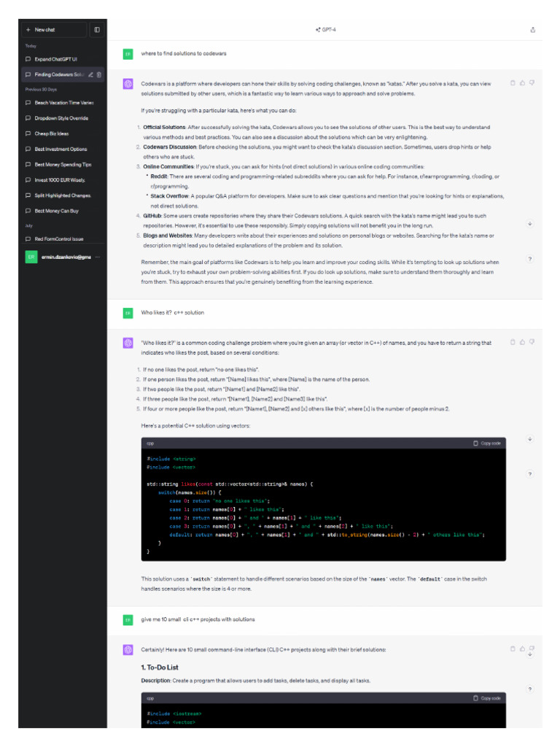
Task: Collapse the sidebar with the panel toggle icon
Action: pyautogui.click(x=97, y=29)
